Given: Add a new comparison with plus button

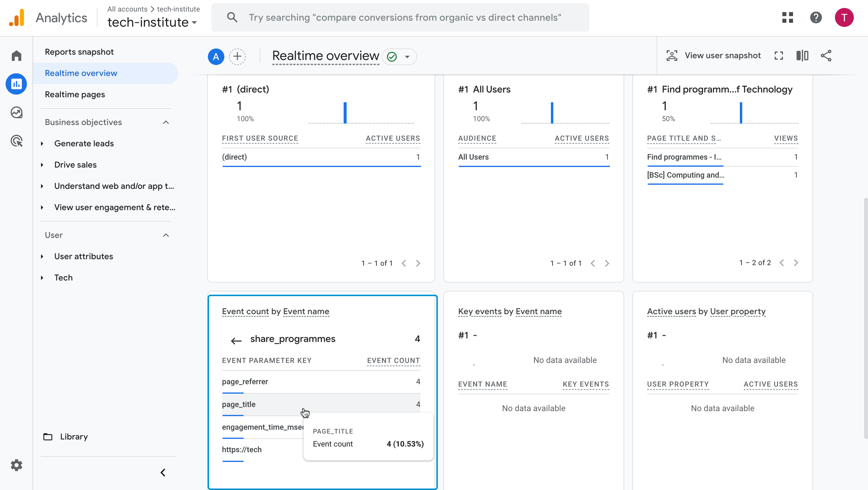Looking at the screenshot, I should click(237, 56).
